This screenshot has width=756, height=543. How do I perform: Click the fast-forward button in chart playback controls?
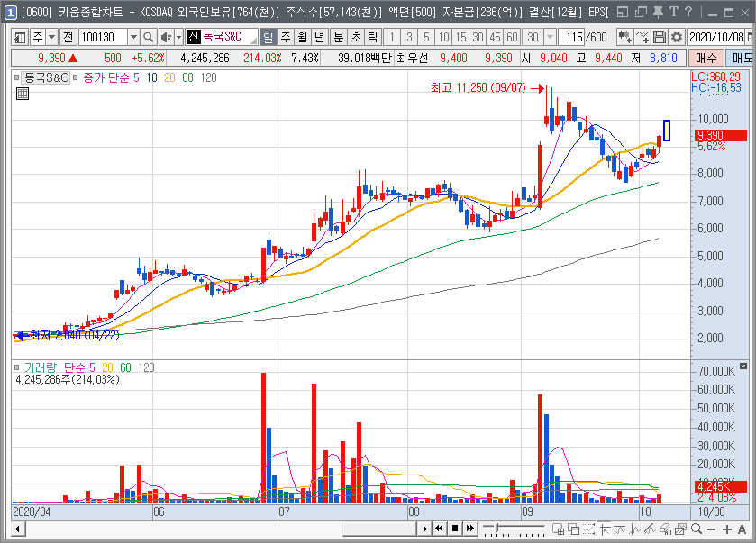coord(470,529)
